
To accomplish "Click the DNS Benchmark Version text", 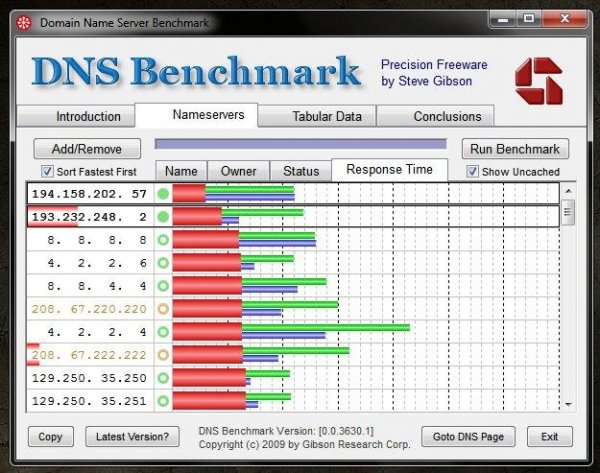I will 286,431.
